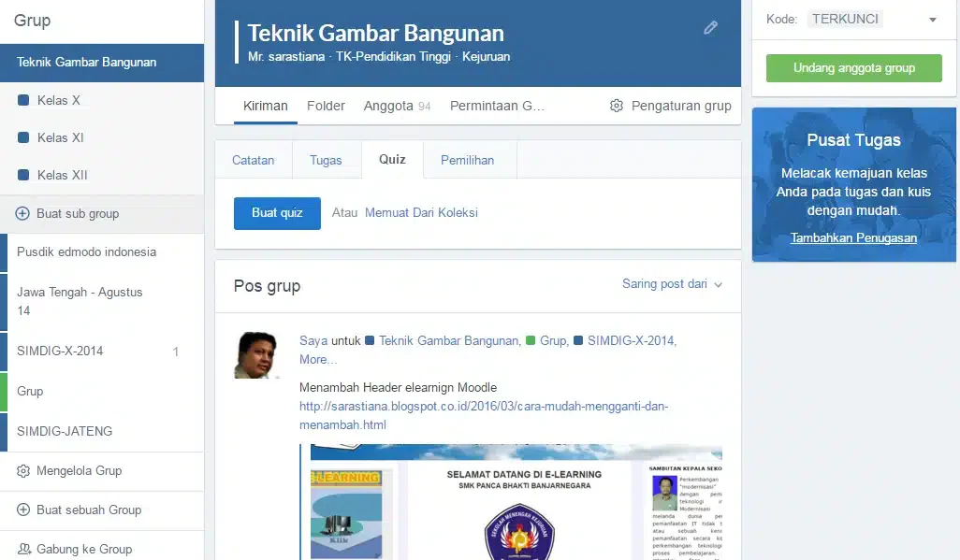
Task: Click the Tambahkan Penugasan link
Action: pos(853,238)
